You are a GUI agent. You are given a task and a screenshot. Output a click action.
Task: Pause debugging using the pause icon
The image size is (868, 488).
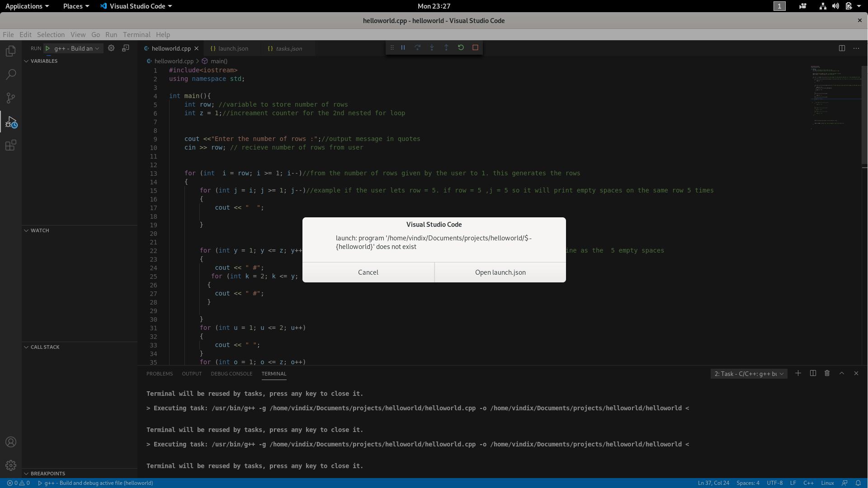click(402, 47)
